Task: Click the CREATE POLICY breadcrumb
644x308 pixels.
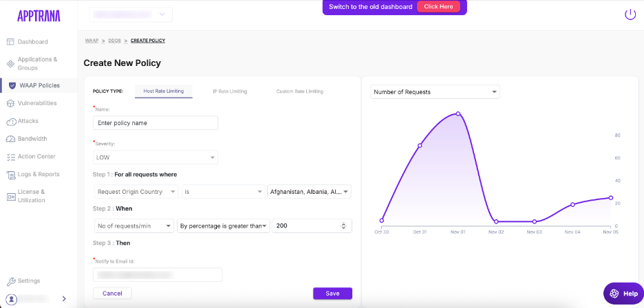Action: tap(148, 41)
